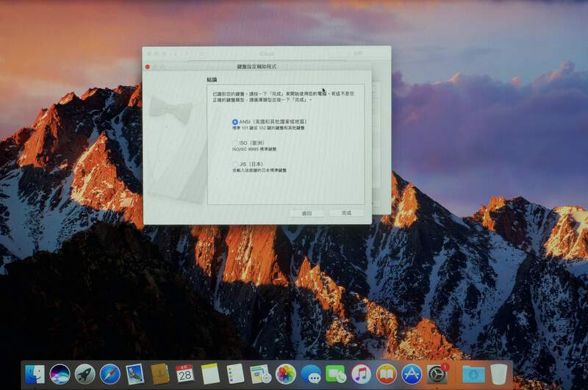
Task: Open Safari compass icon in Dock
Action: pos(110,375)
